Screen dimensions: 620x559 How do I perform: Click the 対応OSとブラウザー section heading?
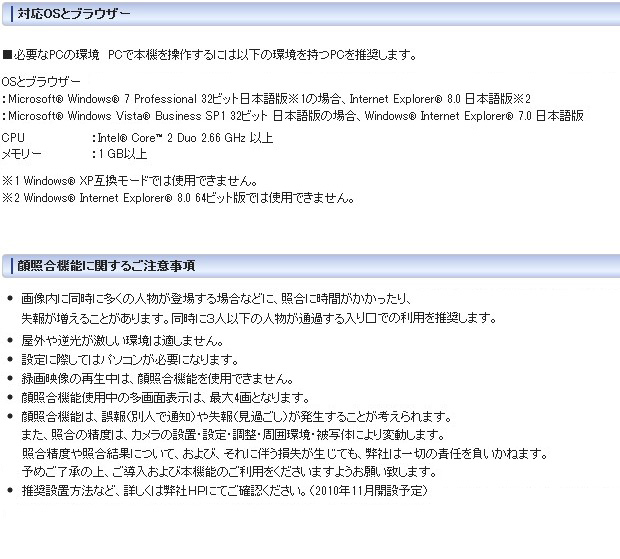pos(74,14)
